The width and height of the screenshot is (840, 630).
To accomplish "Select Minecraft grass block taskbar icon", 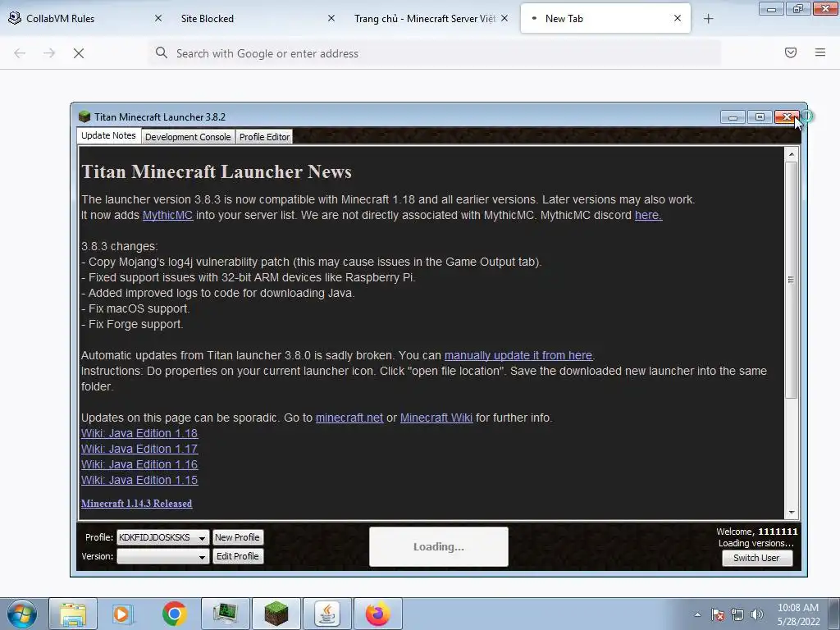I will [276, 614].
